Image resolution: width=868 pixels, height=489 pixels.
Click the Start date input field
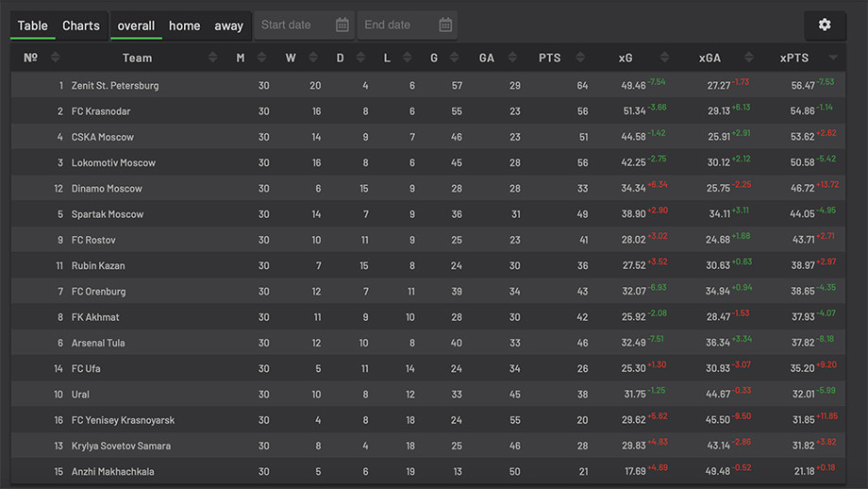(304, 25)
